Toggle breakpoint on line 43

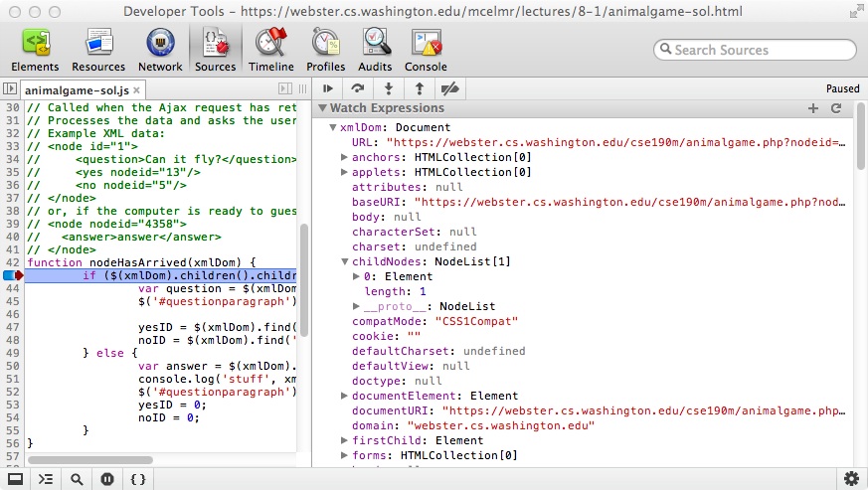12,275
